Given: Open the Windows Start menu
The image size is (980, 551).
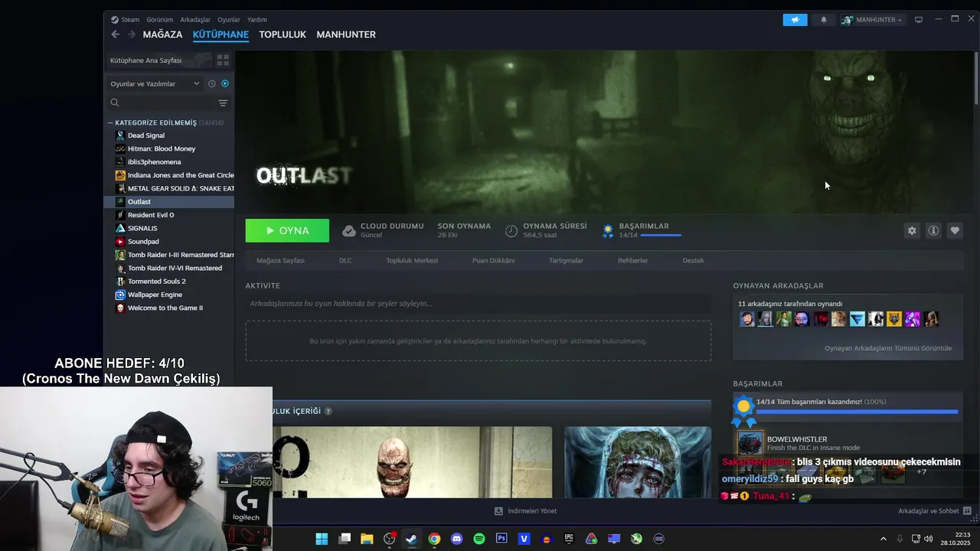Looking at the screenshot, I should pos(322,539).
